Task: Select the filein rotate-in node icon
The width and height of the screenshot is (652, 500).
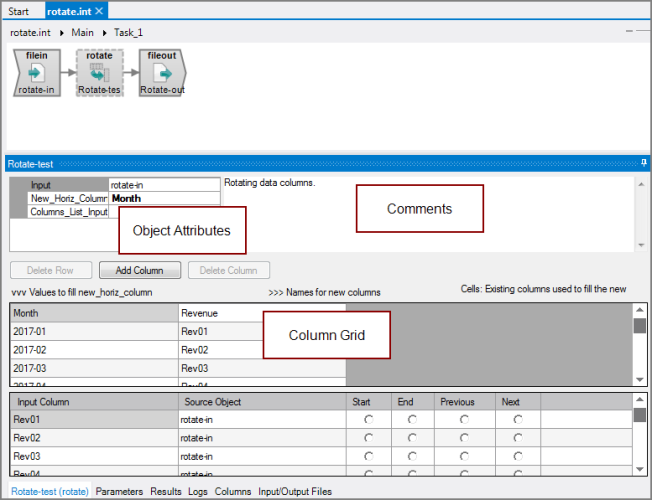Action: click(x=37, y=73)
